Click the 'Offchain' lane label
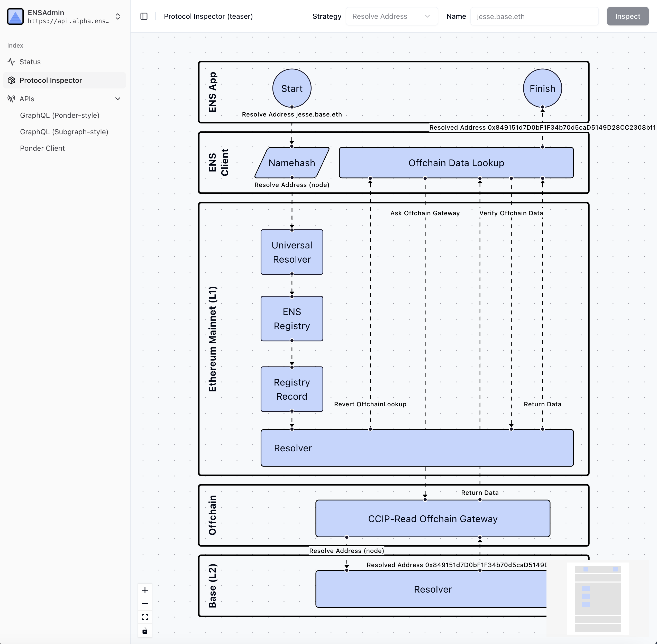Viewport: 657px width, 644px height. 212,515
